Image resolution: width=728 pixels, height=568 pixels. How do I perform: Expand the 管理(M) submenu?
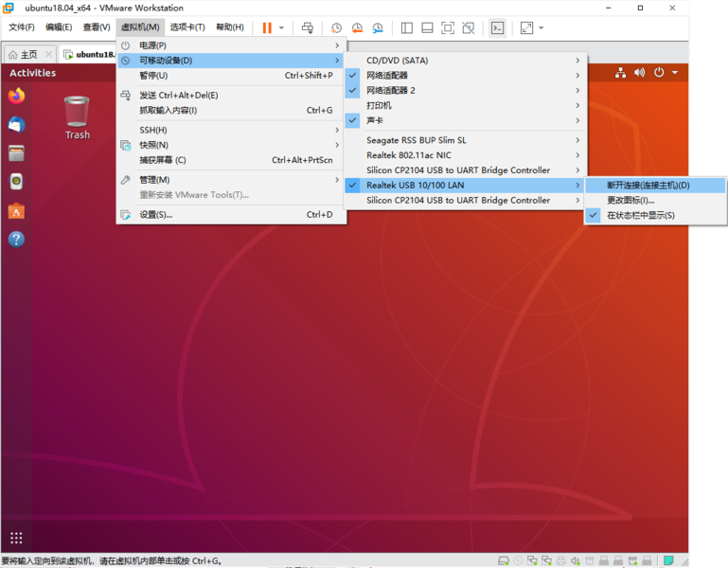pos(231,180)
